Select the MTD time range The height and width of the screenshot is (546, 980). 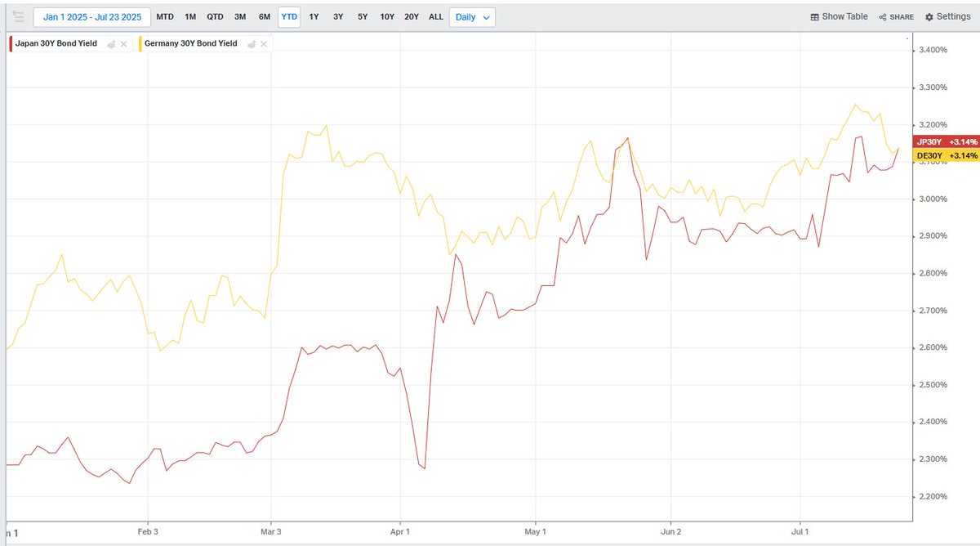(165, 17)
